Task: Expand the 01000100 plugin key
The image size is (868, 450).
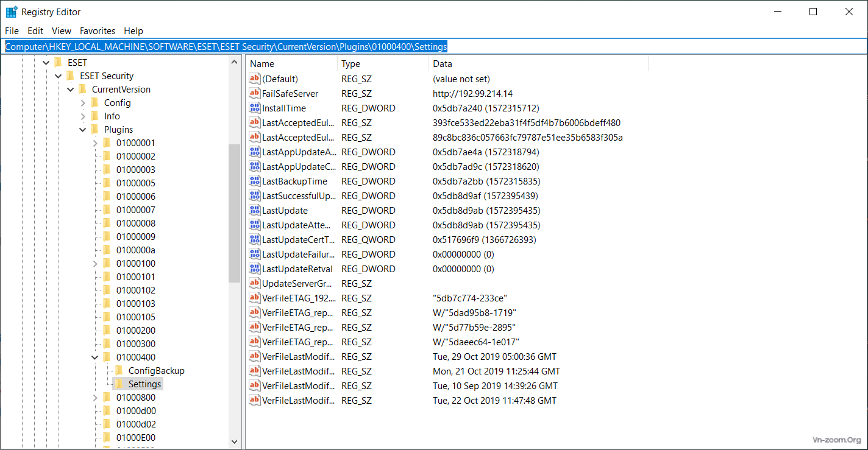Action: point(95,264)
